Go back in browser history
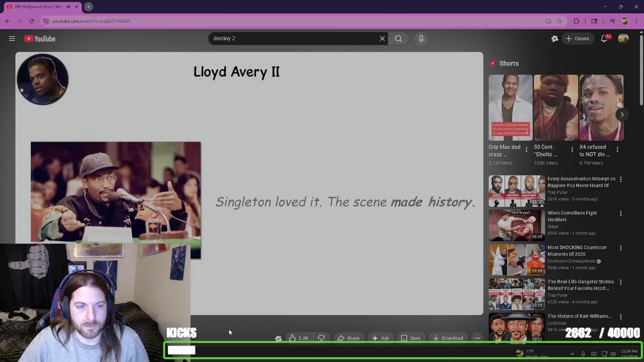 coord(7,21)
